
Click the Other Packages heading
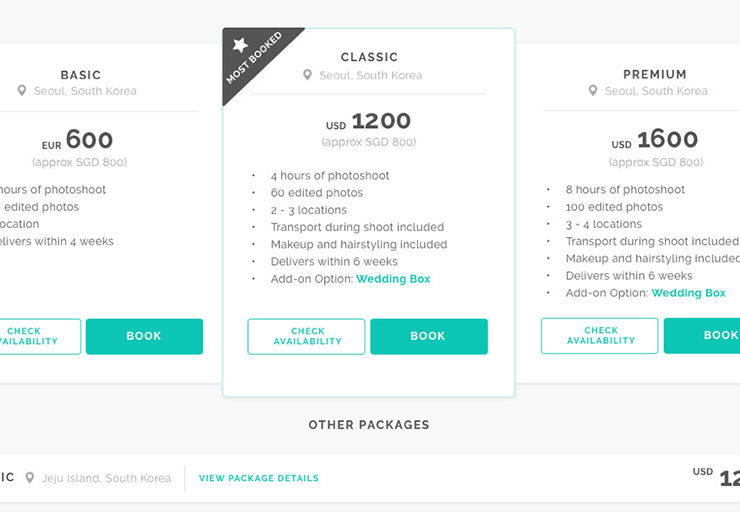[369, 425]
